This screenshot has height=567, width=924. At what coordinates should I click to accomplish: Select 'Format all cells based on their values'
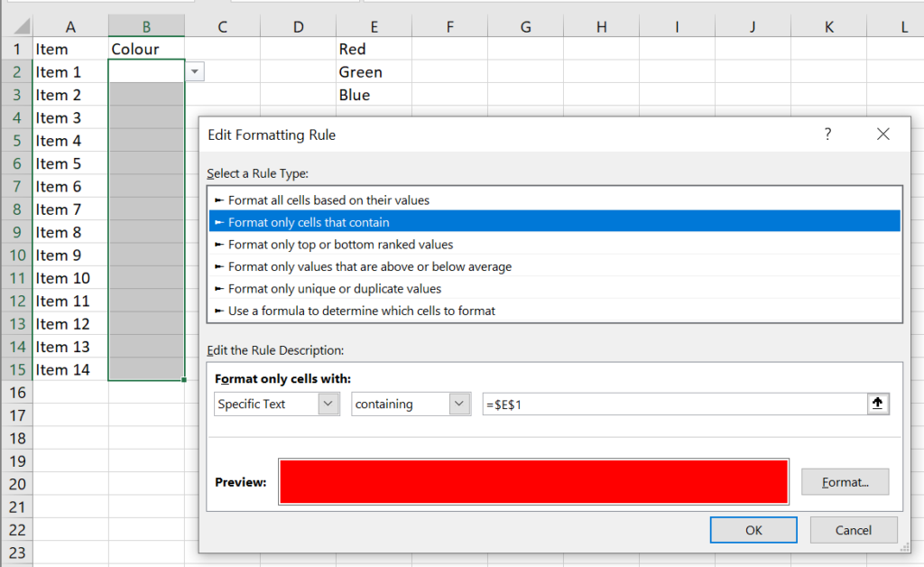tap(328, 200)
